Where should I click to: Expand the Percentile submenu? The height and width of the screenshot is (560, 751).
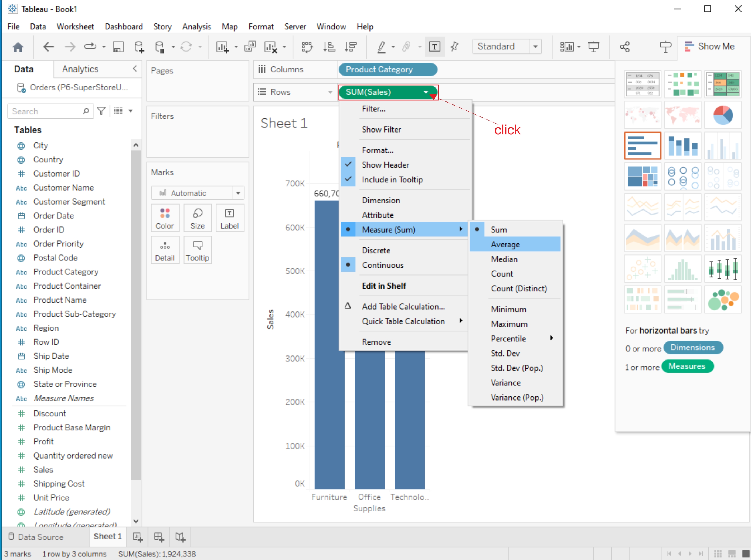[515, 338]
